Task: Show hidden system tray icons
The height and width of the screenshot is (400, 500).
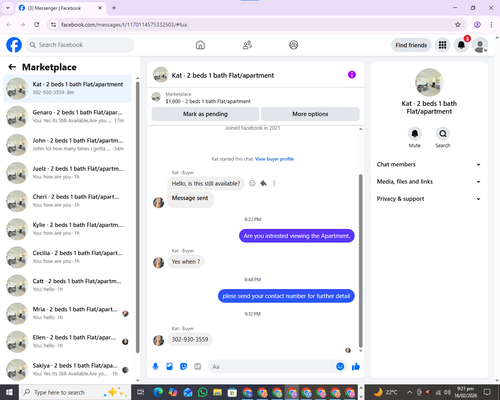Action: coord(410,392)
